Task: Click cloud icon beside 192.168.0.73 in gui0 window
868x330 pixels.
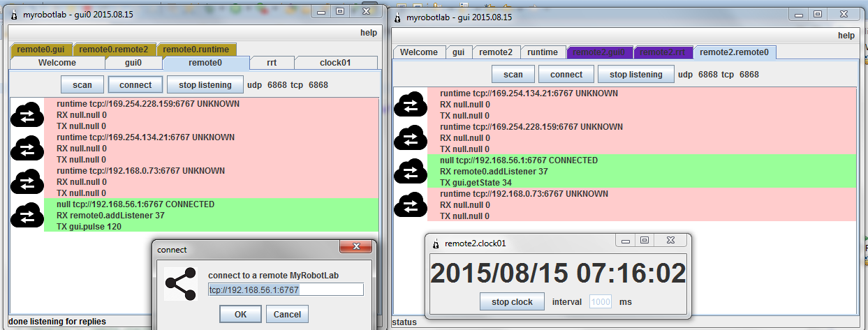Action: click(27, 182)
